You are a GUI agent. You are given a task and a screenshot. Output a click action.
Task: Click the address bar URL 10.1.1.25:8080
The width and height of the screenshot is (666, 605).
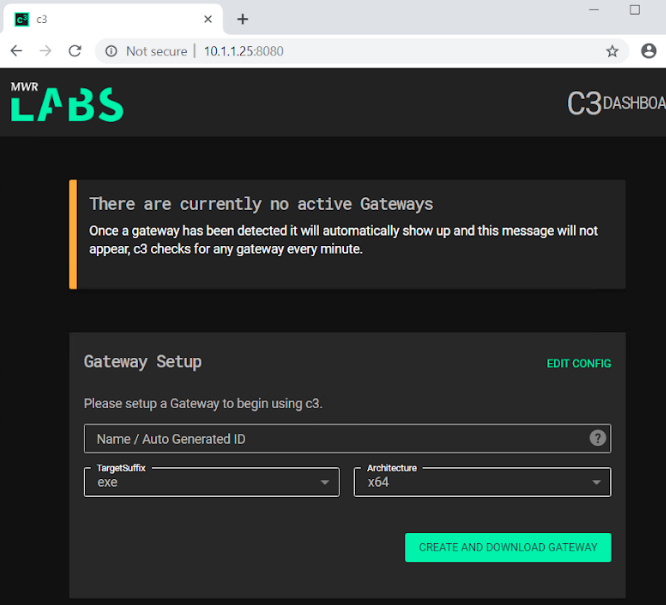[x=243, y=51]
